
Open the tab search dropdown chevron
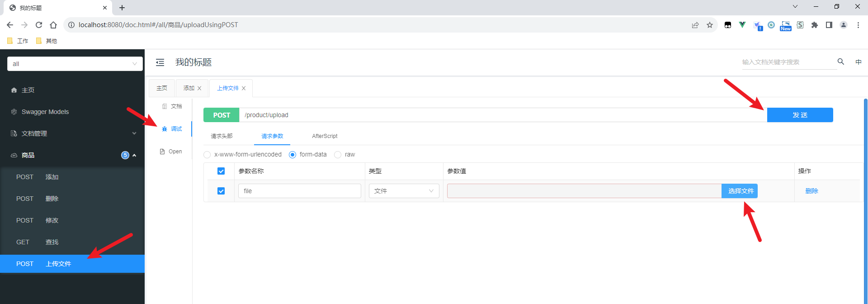pos(795,6)
